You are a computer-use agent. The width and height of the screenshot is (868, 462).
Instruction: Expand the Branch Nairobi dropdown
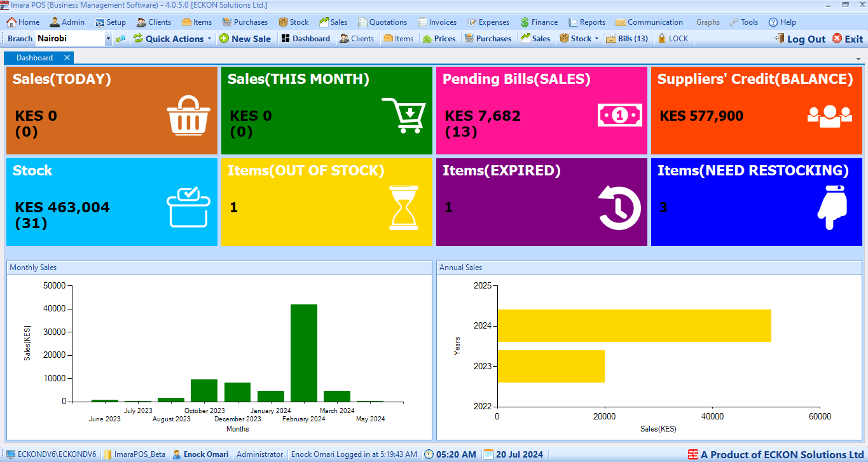pos(108,39)
